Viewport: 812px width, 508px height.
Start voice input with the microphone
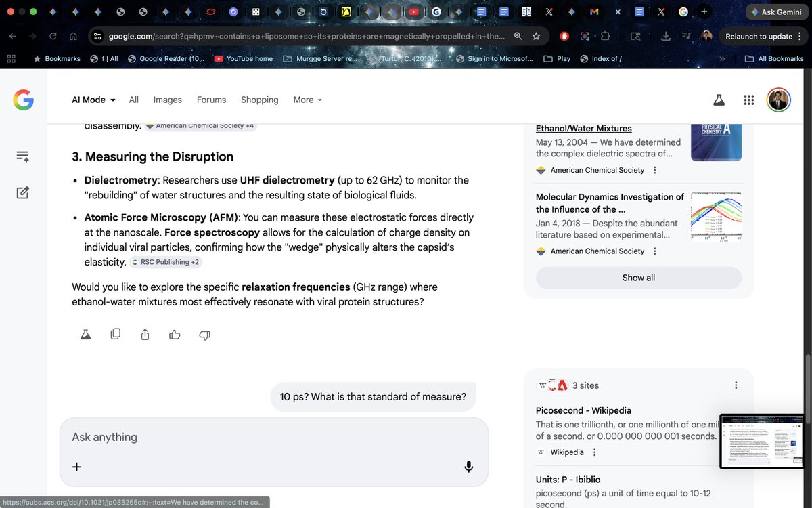[x=468, y=467]
